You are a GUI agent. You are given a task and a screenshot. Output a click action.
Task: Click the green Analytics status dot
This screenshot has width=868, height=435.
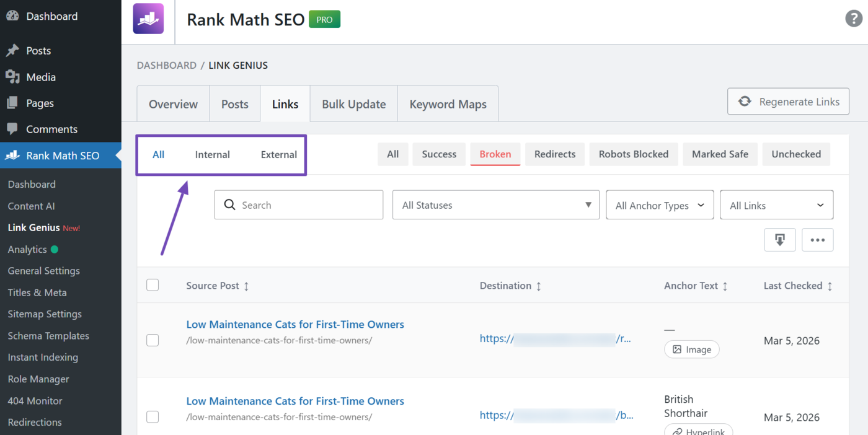[x=54, y=249]
